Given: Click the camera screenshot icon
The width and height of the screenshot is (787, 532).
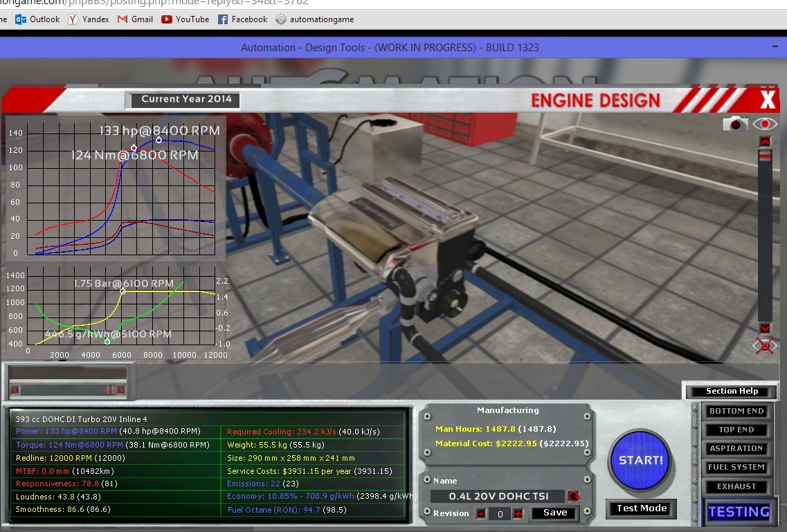Looking at the screenshot, I should click(x=735, y=123).
